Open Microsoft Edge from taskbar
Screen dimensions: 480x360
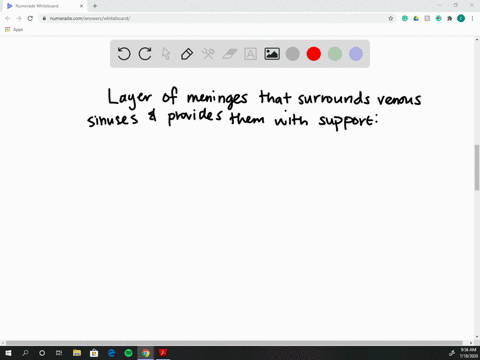[111, 353]
